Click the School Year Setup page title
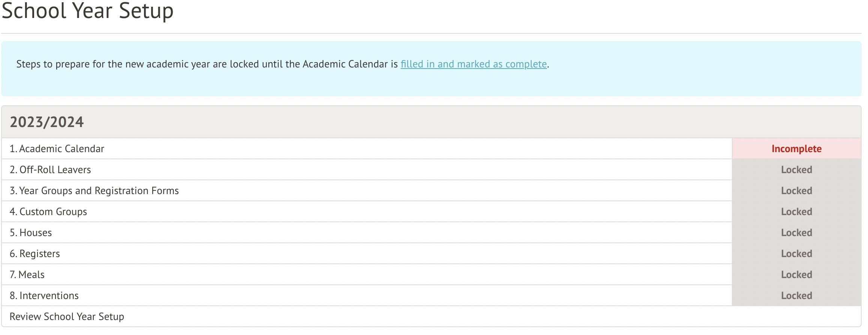 pyautogui.click(x=87, y=11)
